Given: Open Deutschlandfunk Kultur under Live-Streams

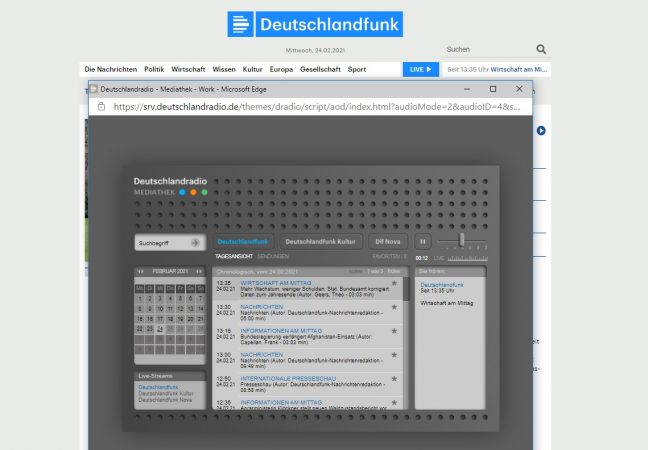Looking at the screenshot, I should [x=166, y=393].
